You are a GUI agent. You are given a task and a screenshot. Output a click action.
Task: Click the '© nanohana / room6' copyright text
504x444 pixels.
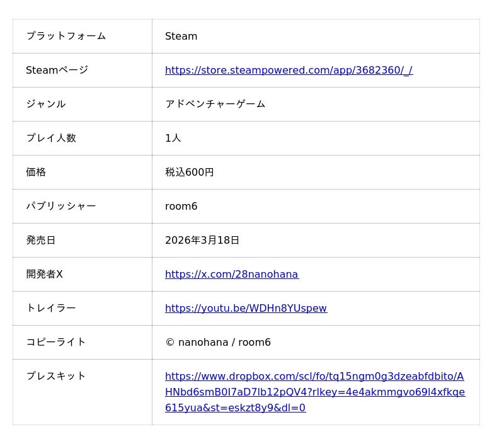click(217, 343)
